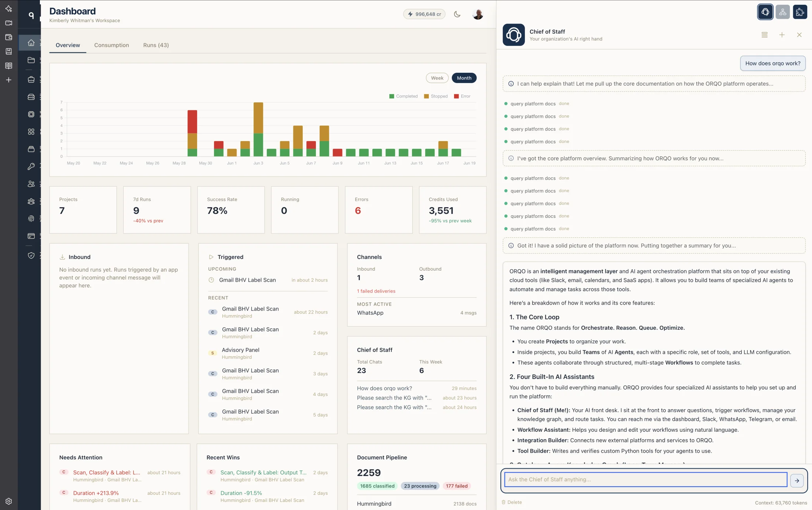Open the wallet icon in the far-left rail
812x510 pixels.
point(8,37)
